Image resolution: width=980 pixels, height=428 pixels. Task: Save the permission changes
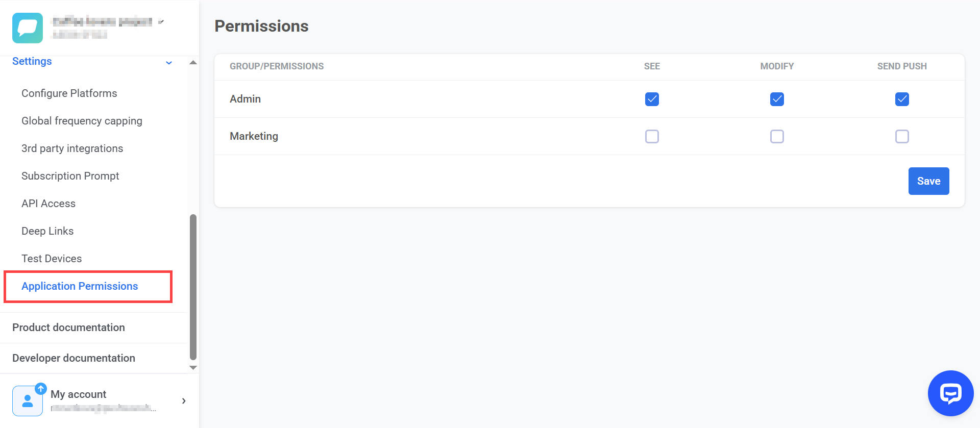(928, 181)
